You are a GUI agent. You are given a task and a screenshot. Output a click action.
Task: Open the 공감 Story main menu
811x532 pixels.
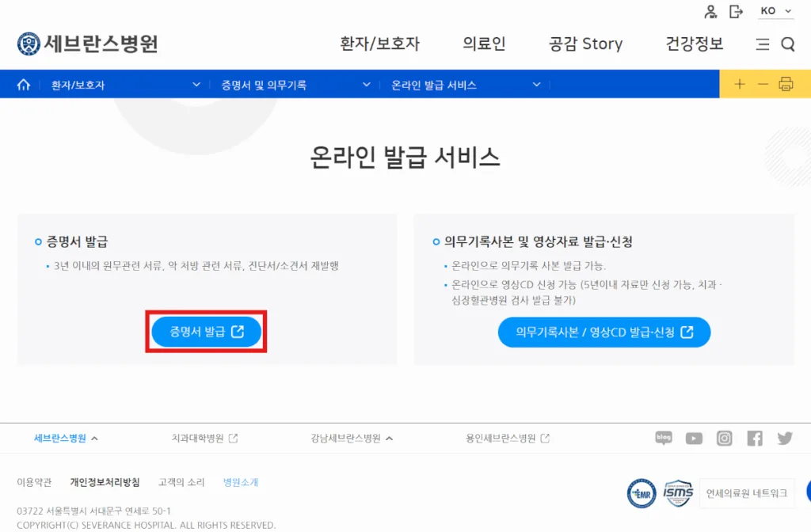[585, 44]
